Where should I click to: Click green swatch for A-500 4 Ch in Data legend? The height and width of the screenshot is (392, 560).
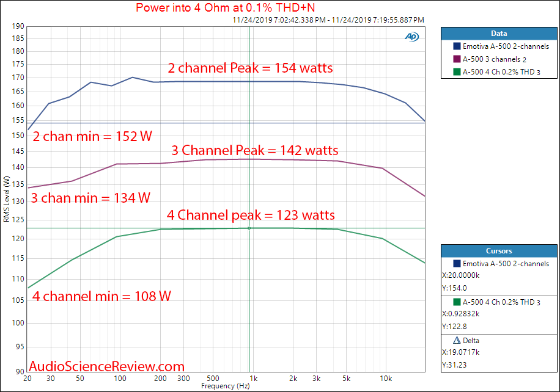pyautogui.click(x=457, y=71)
